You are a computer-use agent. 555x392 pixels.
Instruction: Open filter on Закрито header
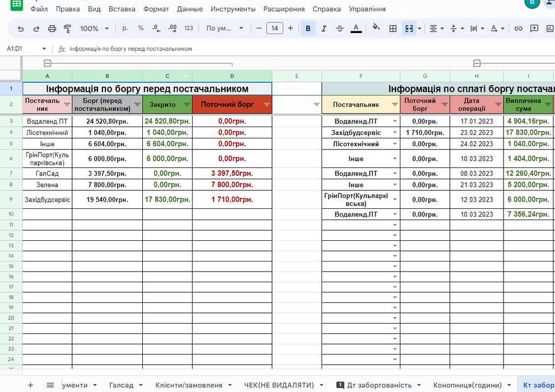point(187,105)
